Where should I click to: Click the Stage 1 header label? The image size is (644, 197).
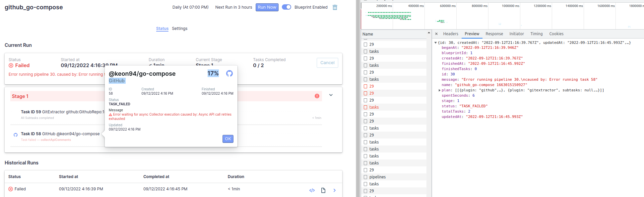(x=20, y=96)
